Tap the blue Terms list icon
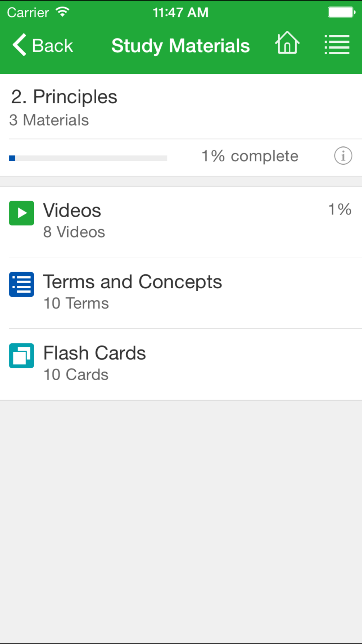 (x=21, y=284)
